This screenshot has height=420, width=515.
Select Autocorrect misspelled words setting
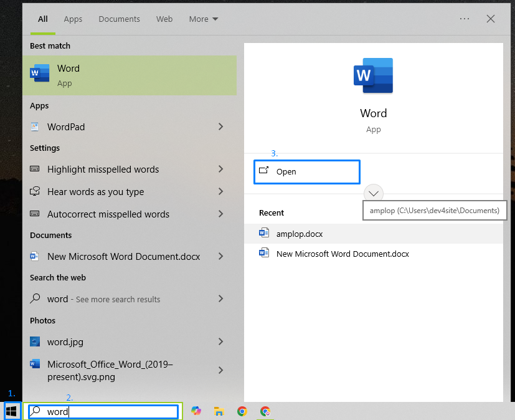108,214
